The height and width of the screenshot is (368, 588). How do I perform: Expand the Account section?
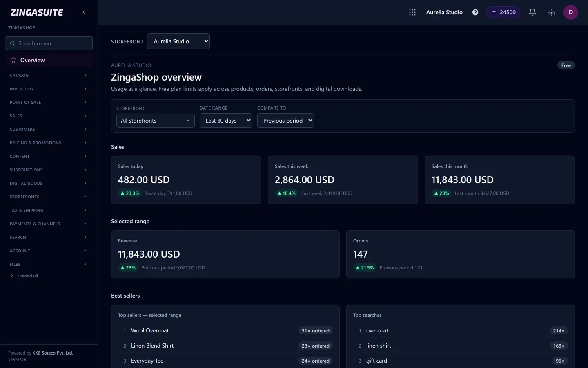[x=49, y=251]
